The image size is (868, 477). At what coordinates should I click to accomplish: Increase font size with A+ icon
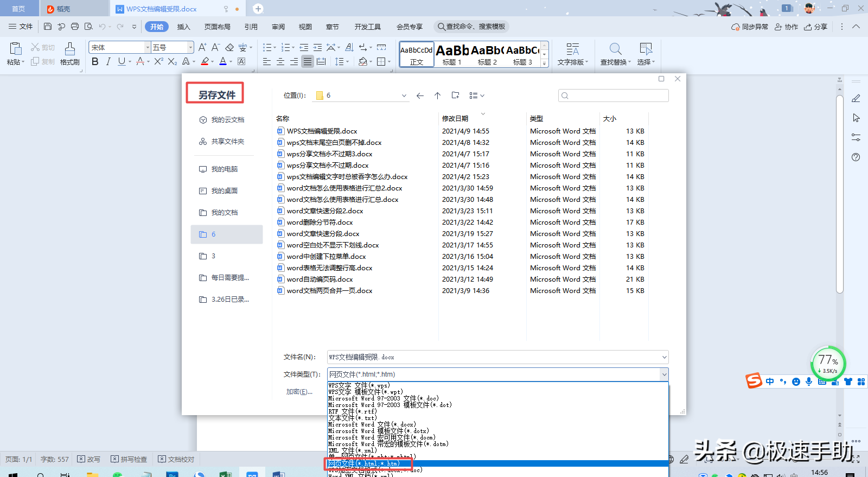[202, 48]
